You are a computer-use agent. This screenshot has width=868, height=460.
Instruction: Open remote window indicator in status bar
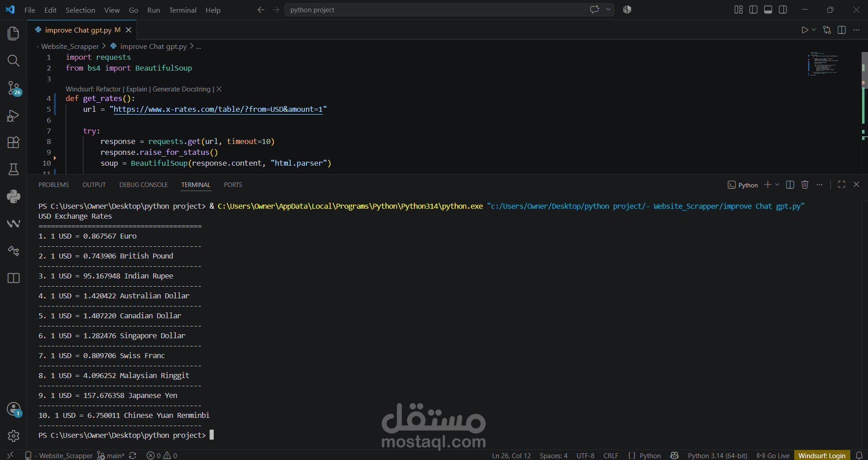[x=10, y=455]
